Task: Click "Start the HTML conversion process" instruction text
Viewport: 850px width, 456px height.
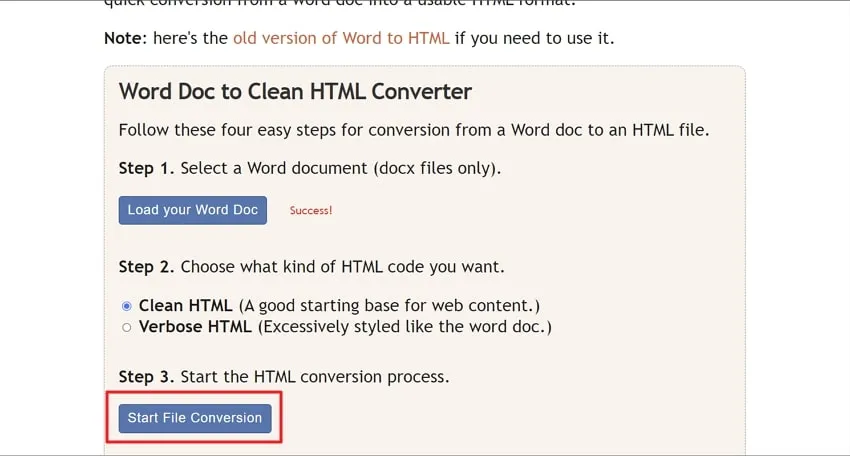Action: point(315,377)
